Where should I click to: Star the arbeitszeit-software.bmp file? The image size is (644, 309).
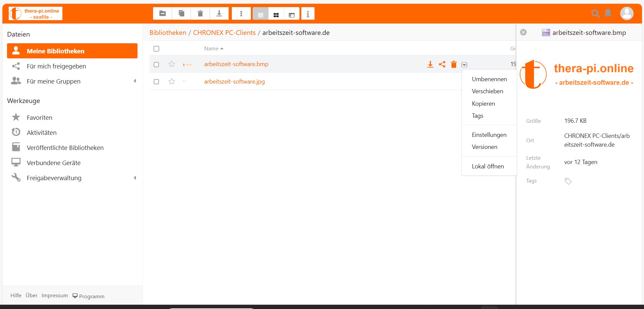coord(172,64)
